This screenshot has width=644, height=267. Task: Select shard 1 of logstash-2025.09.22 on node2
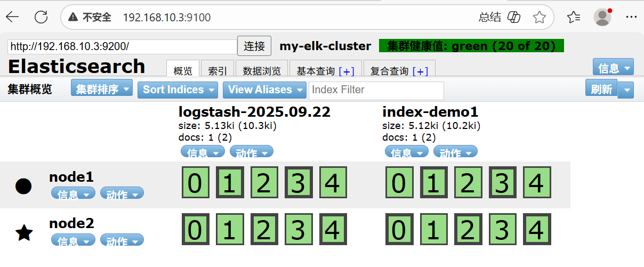pos(229,230)
